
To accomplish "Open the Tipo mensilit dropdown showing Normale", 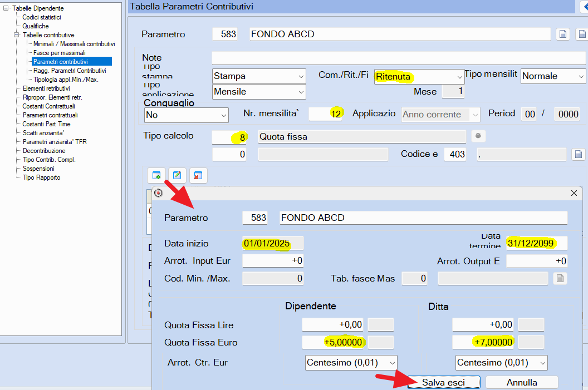I will coord(553,76).
